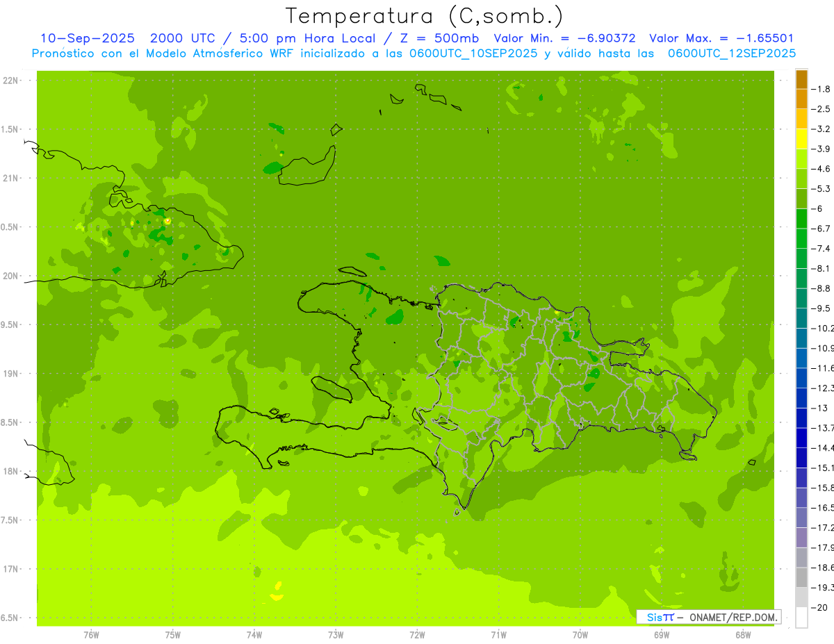Image resolution: width=834 pixels, height=644 pixels.
Task: Click the 68W longitude axis label
Action: (743, 635)
